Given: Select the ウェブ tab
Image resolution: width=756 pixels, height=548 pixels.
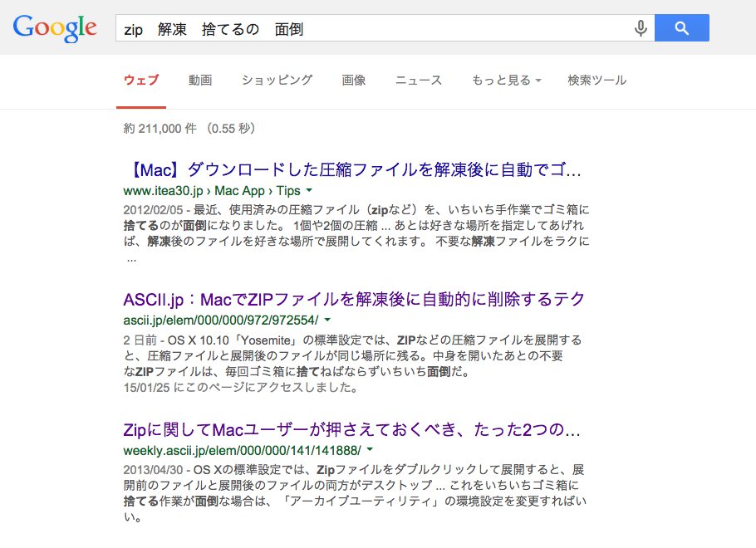Looking at the screenshot, I should [141, 80].
